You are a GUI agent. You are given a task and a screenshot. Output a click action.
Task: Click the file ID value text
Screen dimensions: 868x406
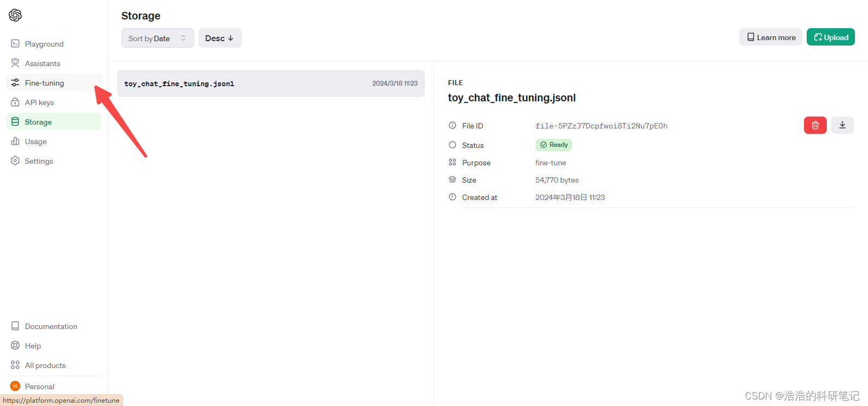pyautogui.click(x=601, y=126)
